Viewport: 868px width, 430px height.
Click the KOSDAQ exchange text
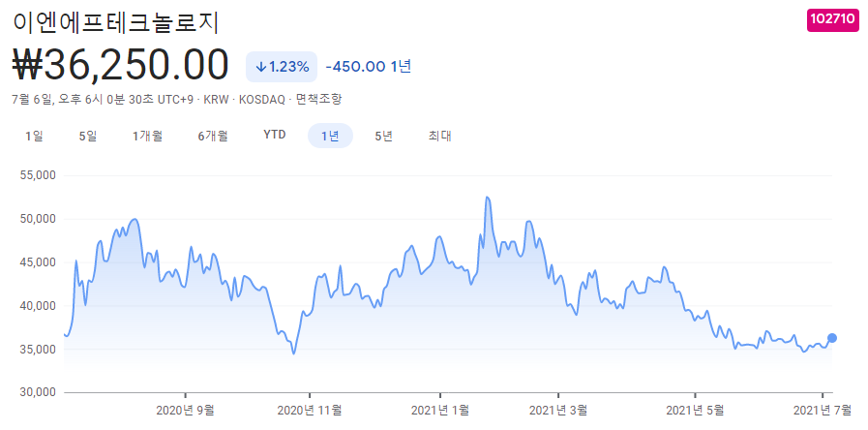click(x=260, y=100)
